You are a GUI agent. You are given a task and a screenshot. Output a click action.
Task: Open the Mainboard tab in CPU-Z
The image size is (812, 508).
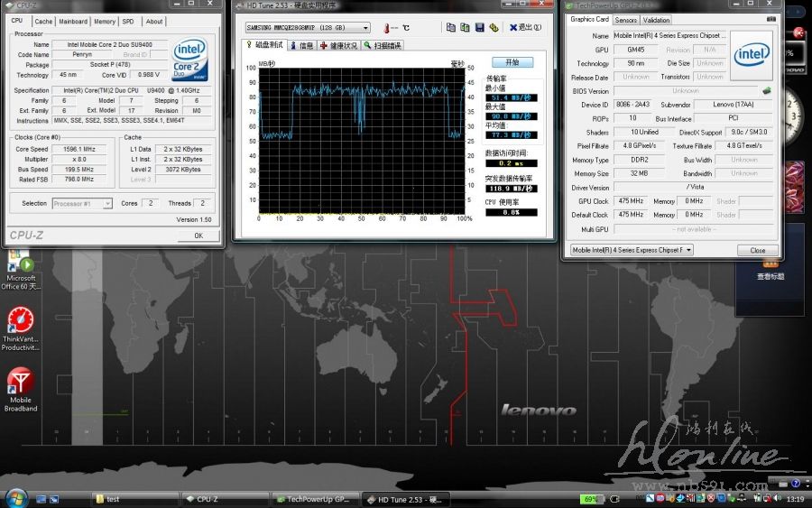pyautogui.click(x=73, y=22)
